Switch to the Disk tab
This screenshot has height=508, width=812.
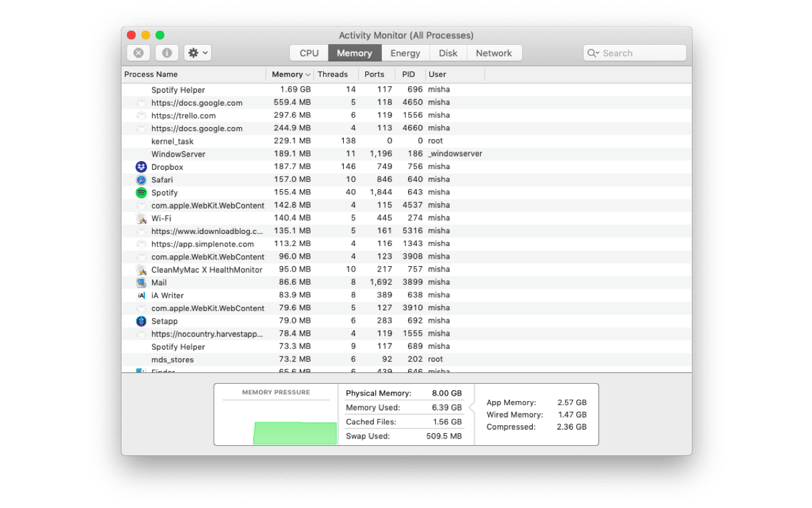coord(448,53)
